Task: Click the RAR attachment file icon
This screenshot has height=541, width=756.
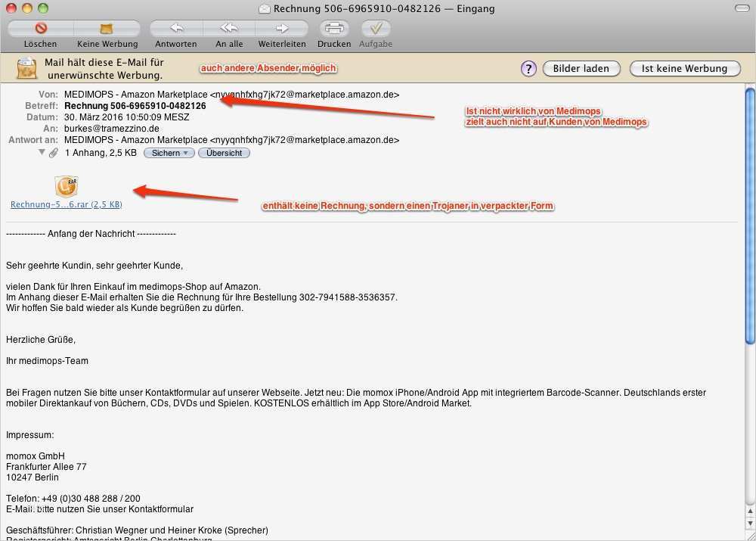Action: click(x=66, y=186)
